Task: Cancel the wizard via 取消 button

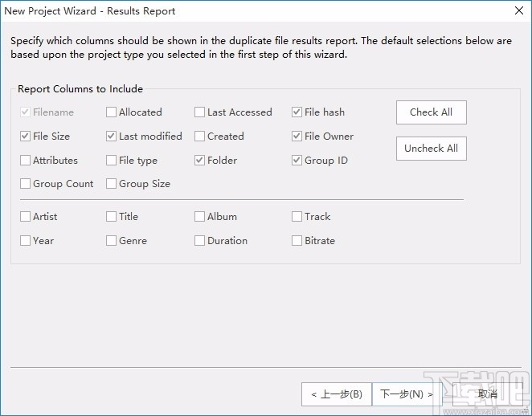Action: (488, 394)
